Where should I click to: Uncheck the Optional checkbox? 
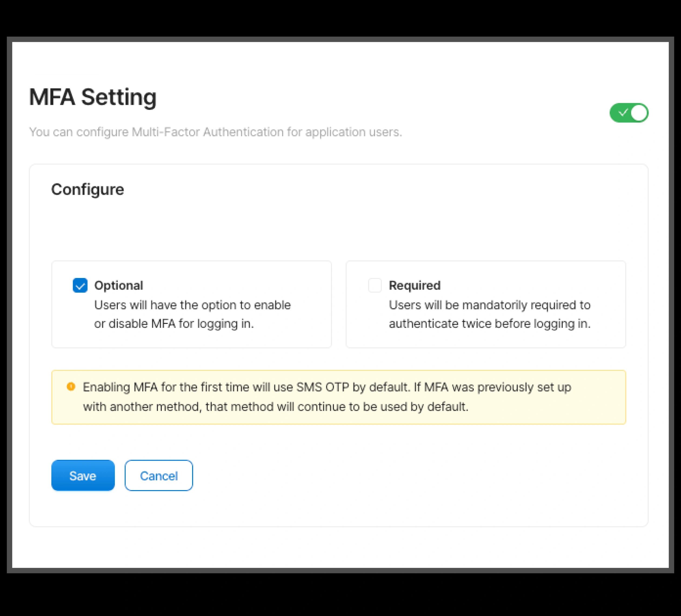click(80, 285)
